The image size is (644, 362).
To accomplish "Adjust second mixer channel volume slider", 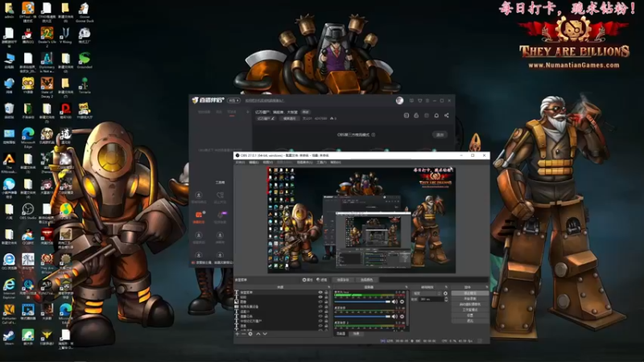I will [x=362, y=316].
